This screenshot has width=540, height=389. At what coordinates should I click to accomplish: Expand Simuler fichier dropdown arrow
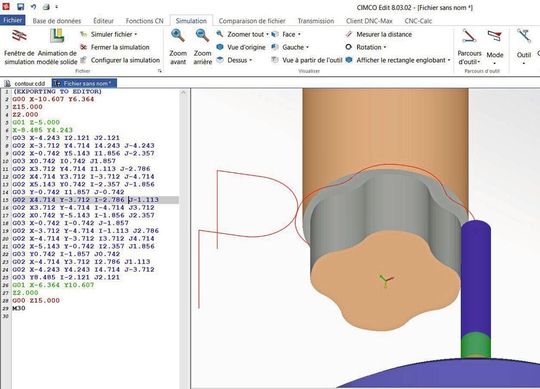click(x=136, y=34)
